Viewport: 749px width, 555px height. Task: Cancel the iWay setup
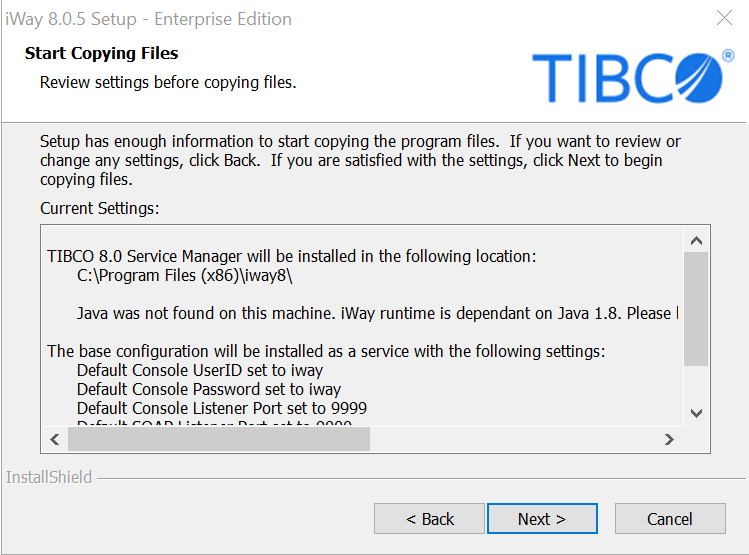[670, 518]
